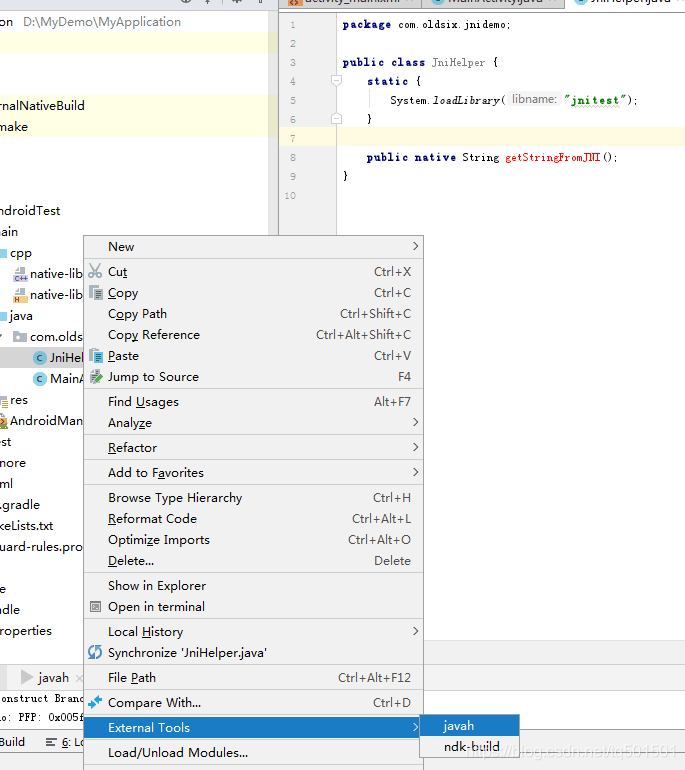Click the Synchronize refresh icon

95,652
